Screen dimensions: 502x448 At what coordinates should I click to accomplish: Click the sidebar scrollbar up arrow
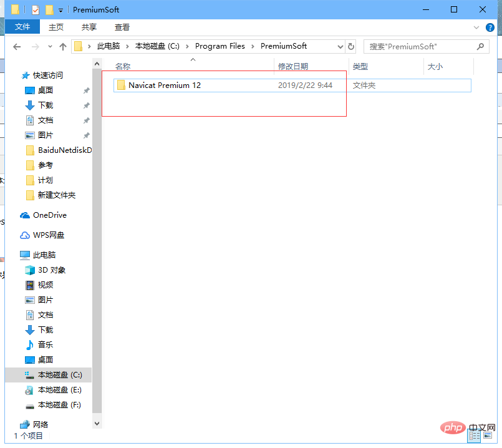point(97,64)
